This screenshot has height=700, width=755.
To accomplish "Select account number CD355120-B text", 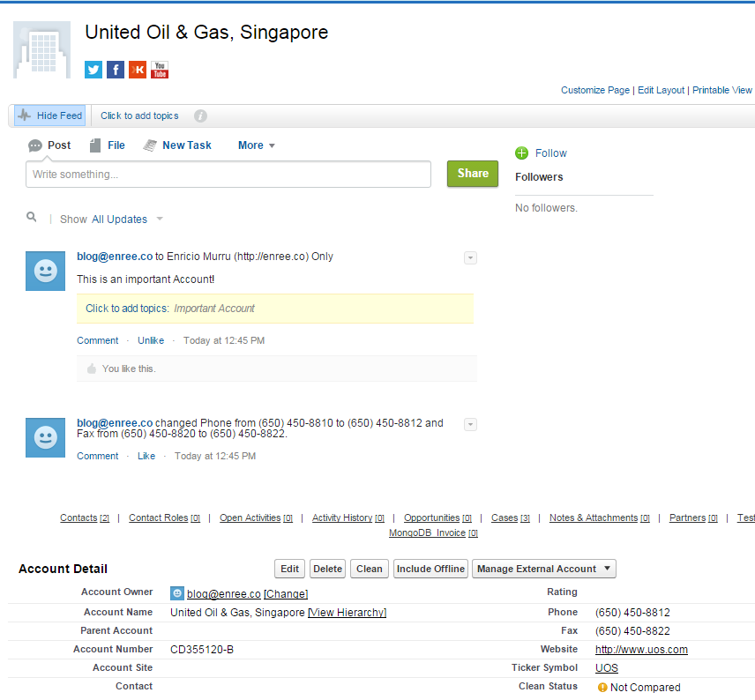I will point(202,650).
